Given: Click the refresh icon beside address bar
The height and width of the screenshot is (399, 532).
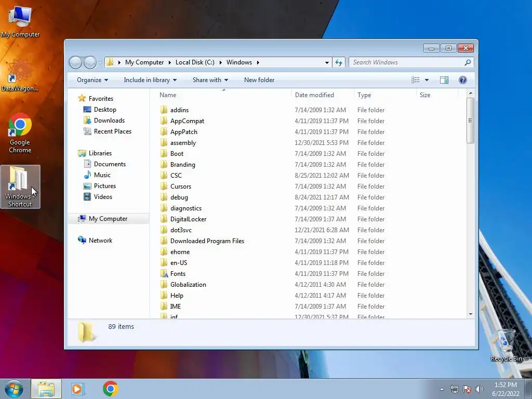Looking at the screenshot, I should tap(339, 62).
